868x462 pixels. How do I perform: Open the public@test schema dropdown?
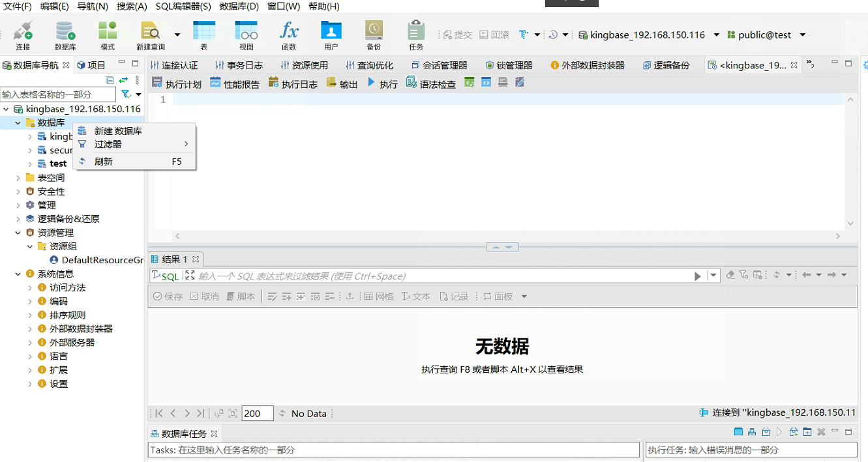coord(802,35)
